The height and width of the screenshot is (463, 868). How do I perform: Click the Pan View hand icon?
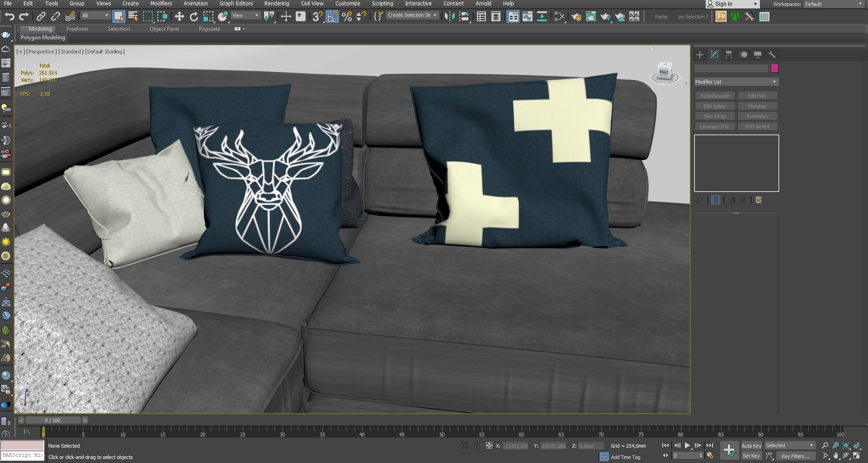tap(836, 456)
